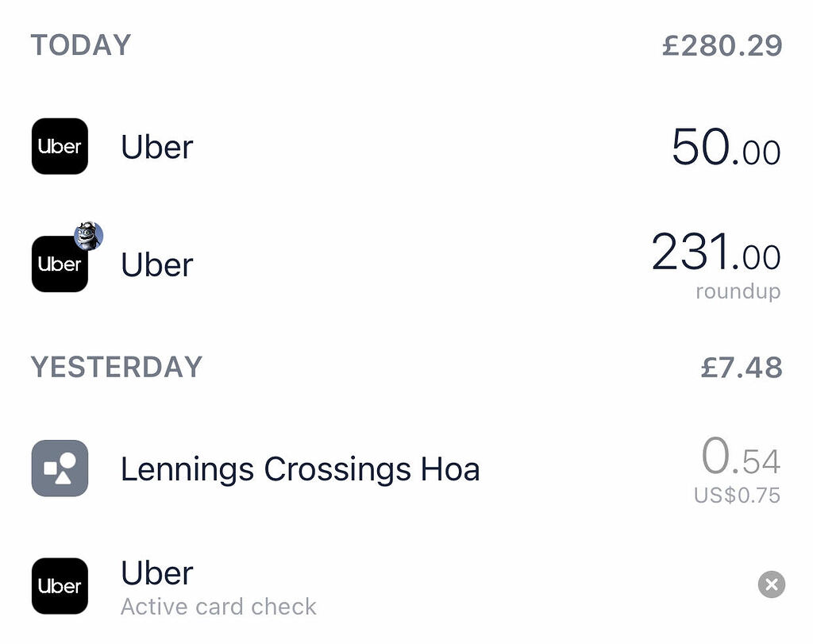Select the TODAY section header
Viewport: 813px width, 644px height.
(80, 45)
